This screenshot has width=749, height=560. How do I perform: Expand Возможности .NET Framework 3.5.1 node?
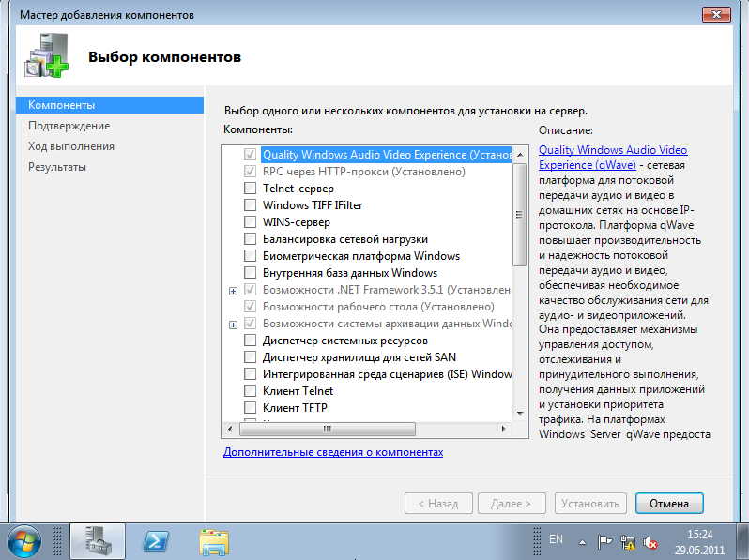pos(233,291)
